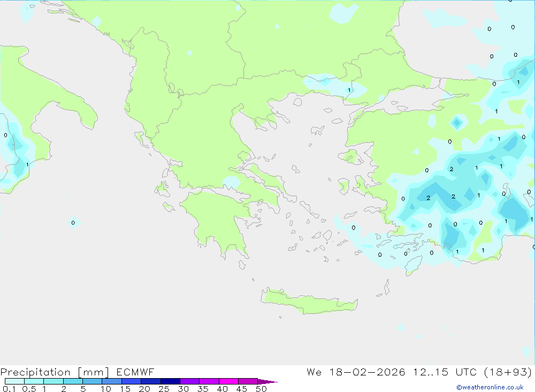Click the isolated '0' value in the Ionian Sea
Screen dimensions: 535x392
coord(73,223)
